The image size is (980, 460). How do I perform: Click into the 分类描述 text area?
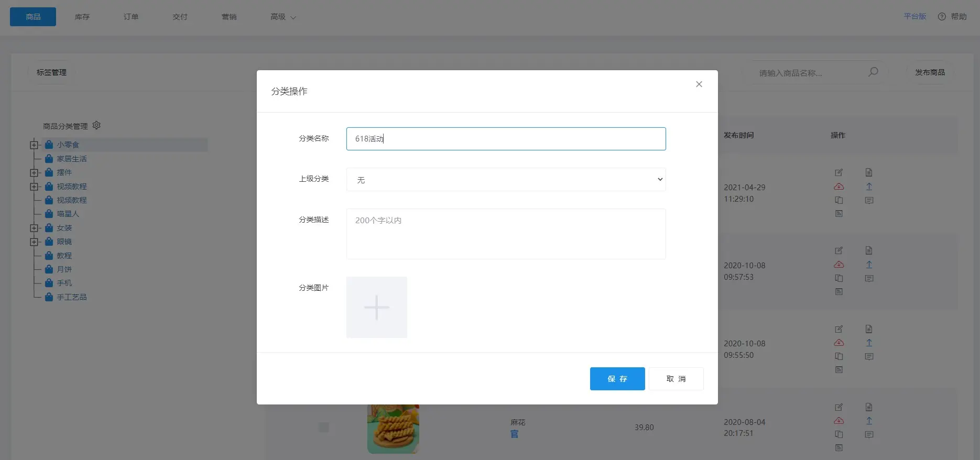(506, 234)
